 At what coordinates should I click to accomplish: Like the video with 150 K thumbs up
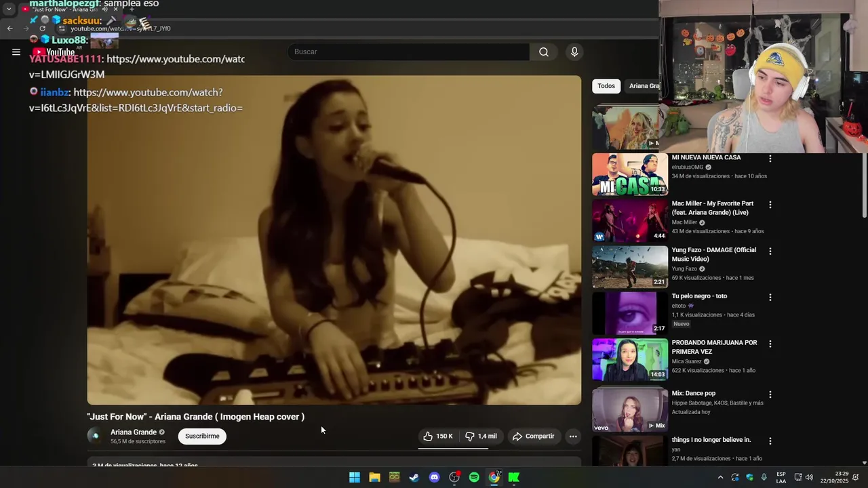click(x=438, y=436)
